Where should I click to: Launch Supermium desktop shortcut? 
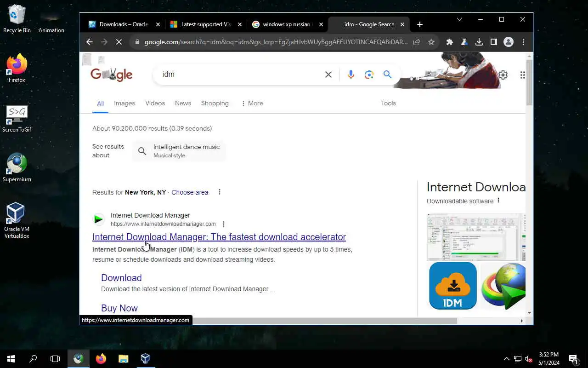coord(17,168)
